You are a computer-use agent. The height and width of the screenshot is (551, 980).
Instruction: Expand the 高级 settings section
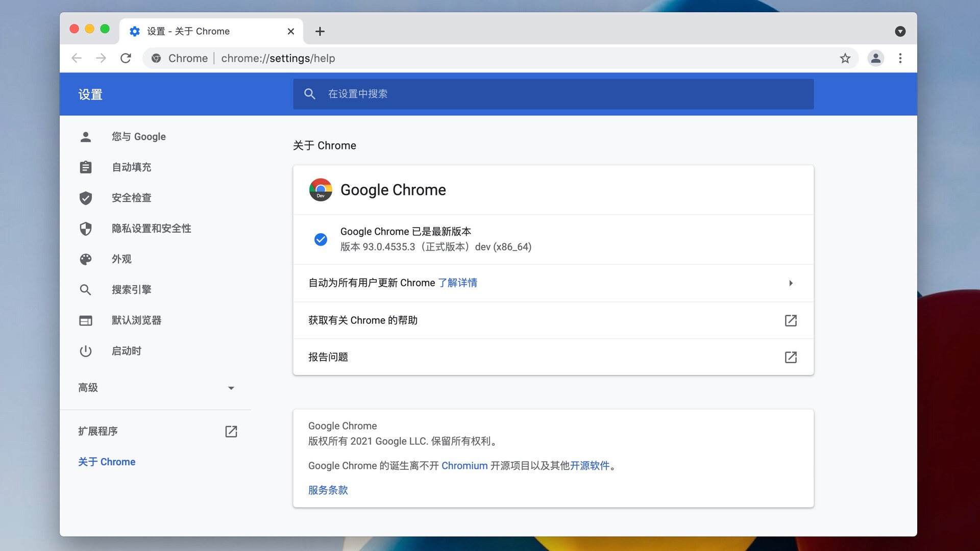pos(232,388)
